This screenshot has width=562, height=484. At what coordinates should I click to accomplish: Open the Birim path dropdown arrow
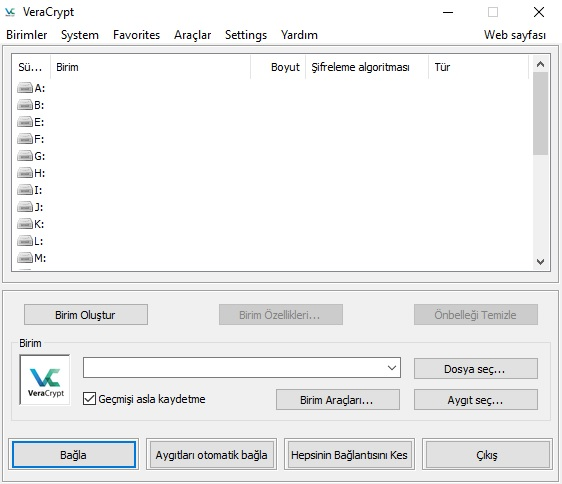point(392,367)
